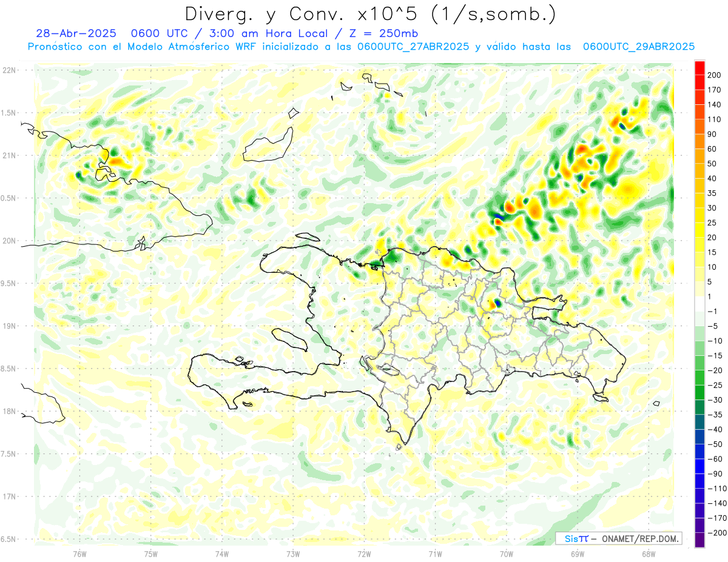The image size is (728, 562).
Task: Click the longitude label "74W"
Action: point(222,554)
